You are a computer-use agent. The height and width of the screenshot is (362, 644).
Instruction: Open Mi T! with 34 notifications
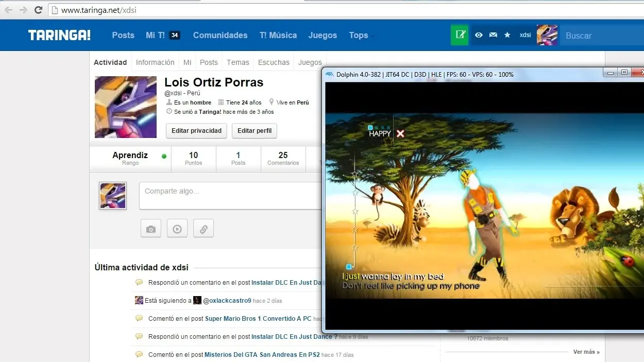(163, 35)
